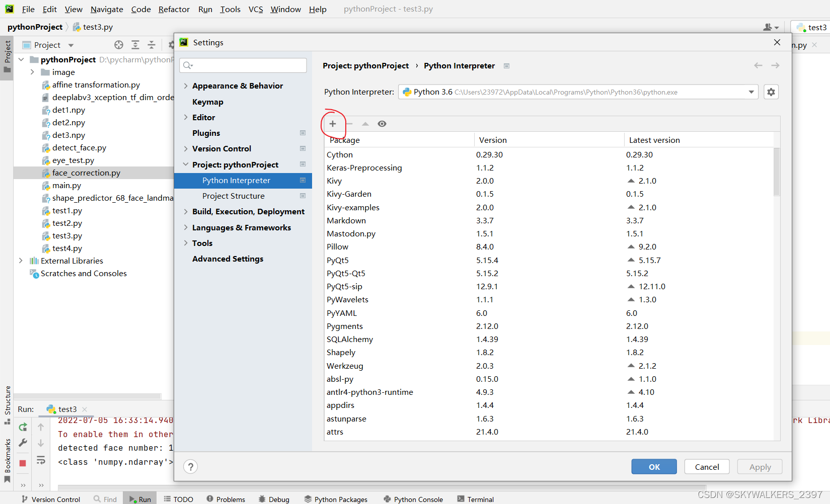Open the Find tool window
830x504 pixels.
105,499
